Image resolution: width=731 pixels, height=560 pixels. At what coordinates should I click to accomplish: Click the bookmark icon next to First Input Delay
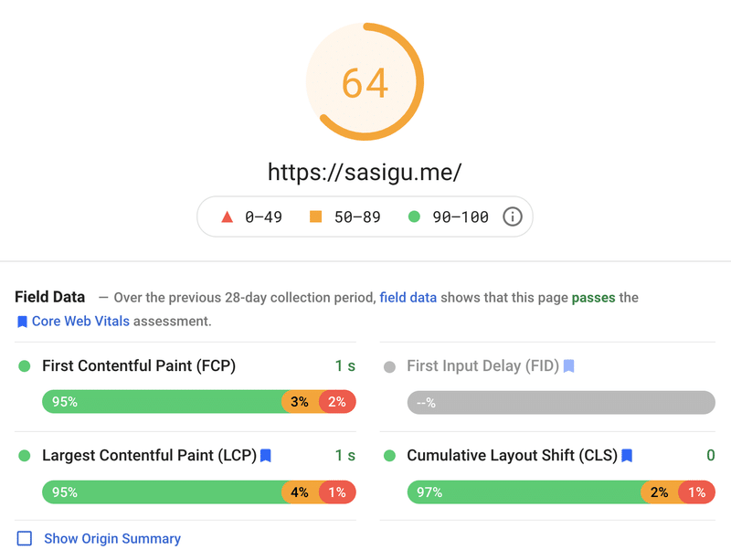point(568,366)
